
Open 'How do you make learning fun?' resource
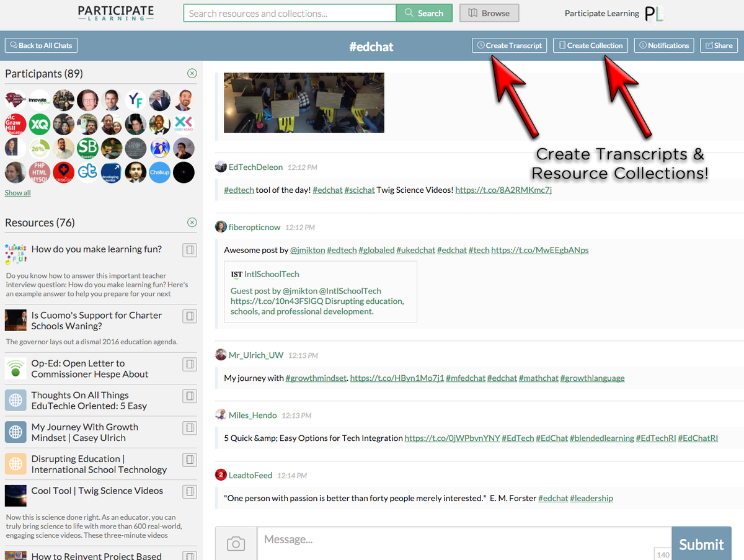[x=97, y=249]
